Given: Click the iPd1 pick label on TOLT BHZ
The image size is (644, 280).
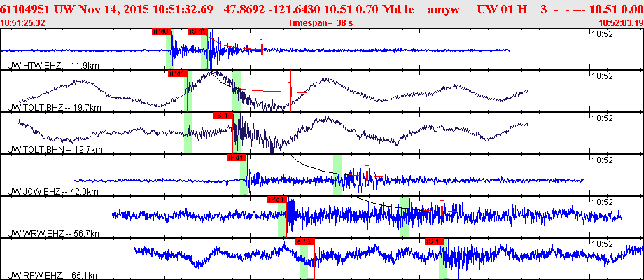Looking at the screenshot, I should [x=177, y=73].
